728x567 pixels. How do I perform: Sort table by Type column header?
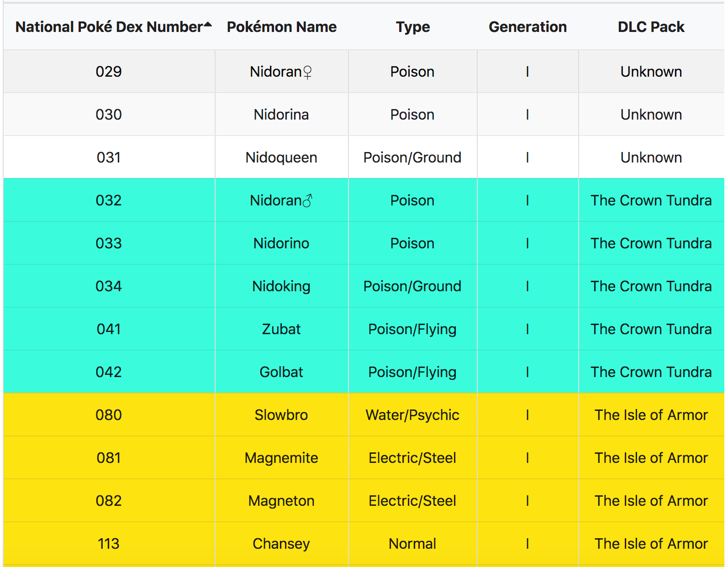coord(413,27)
